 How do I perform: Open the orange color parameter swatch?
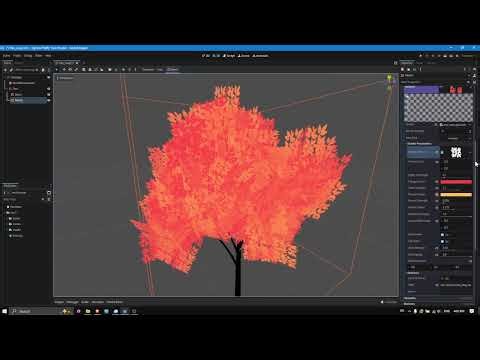click(x=456, y=195)
